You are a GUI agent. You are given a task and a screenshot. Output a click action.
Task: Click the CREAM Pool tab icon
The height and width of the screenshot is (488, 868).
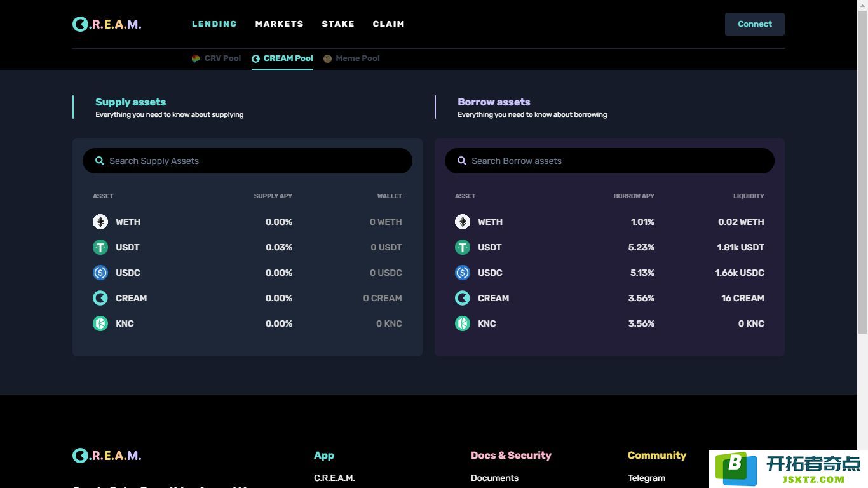(x=255, y=58)
